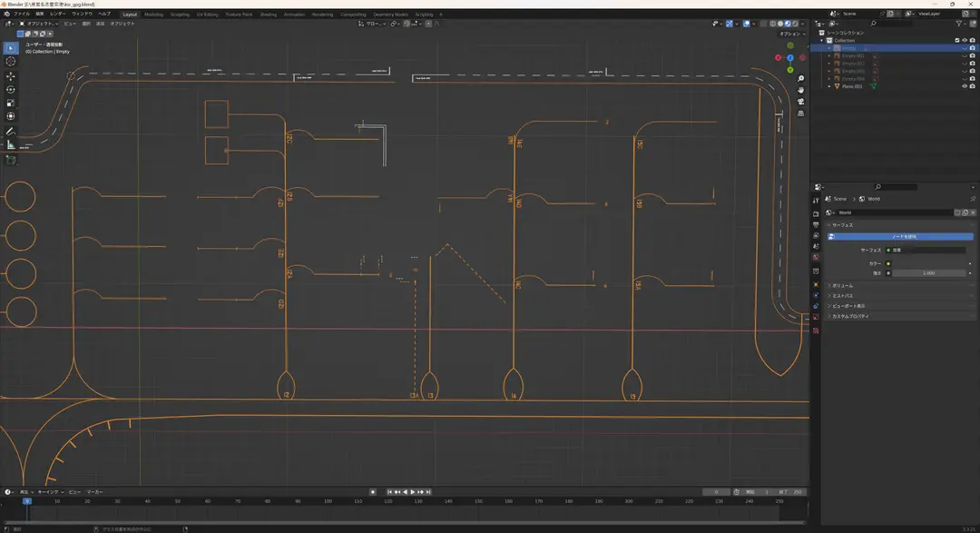This screenshot has height=533, width=980.
Task: Open the Edit menu
Action: (39, 14)
